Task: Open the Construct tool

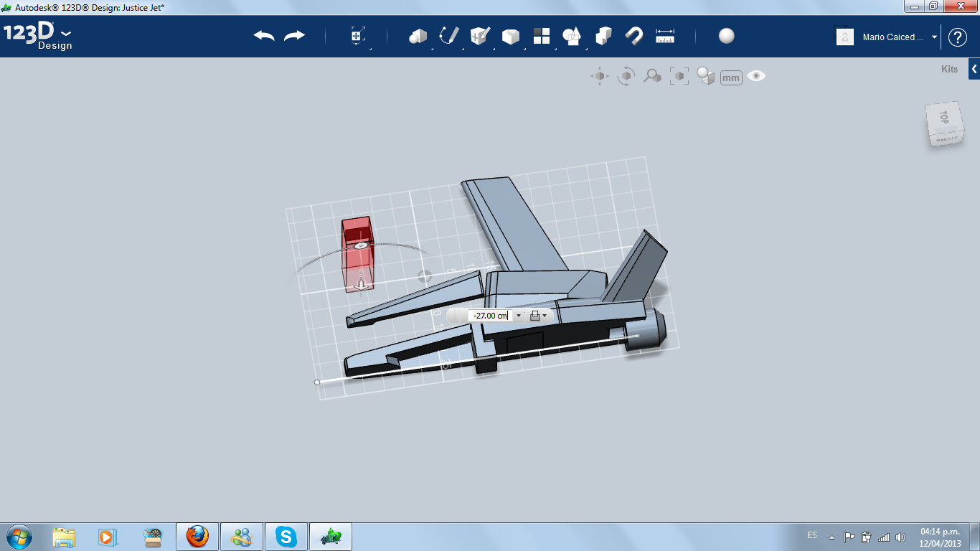Action: [x=480, y=36]
